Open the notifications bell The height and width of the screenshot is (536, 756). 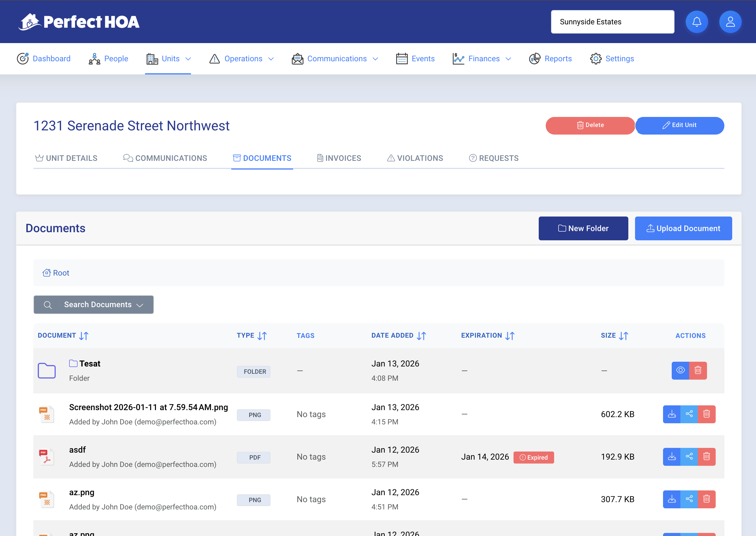[x=697, y=22]
